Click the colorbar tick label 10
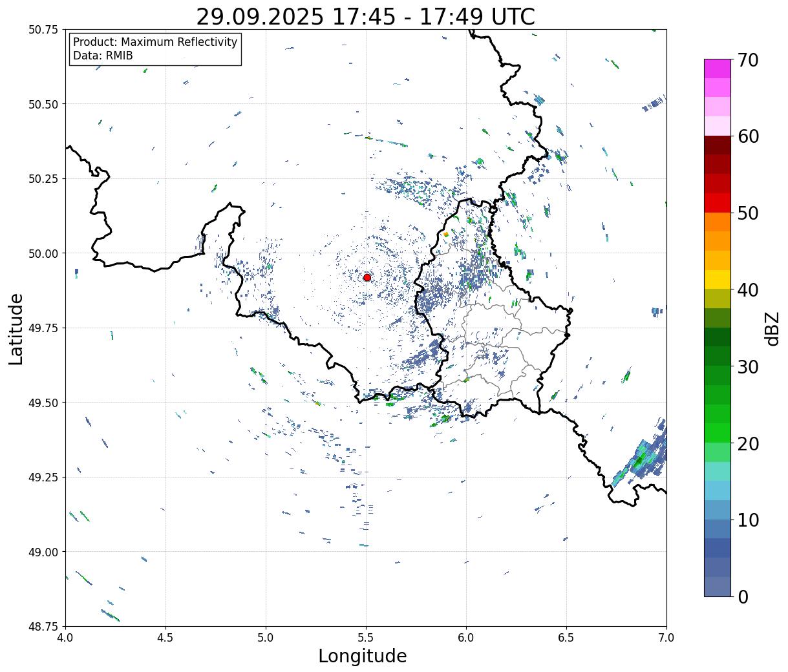This screenshot has height=672, width=788. [747, 520]
